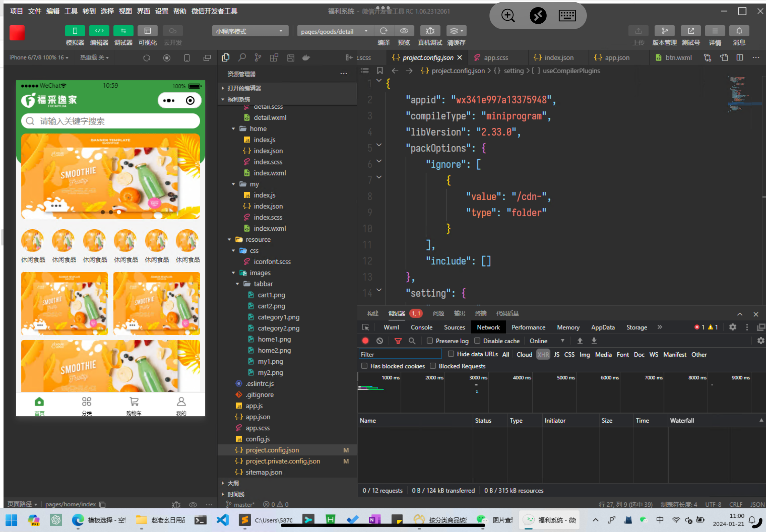Enable the Preserve log checkbox
The image size is (766, 532).
(430, 341)
